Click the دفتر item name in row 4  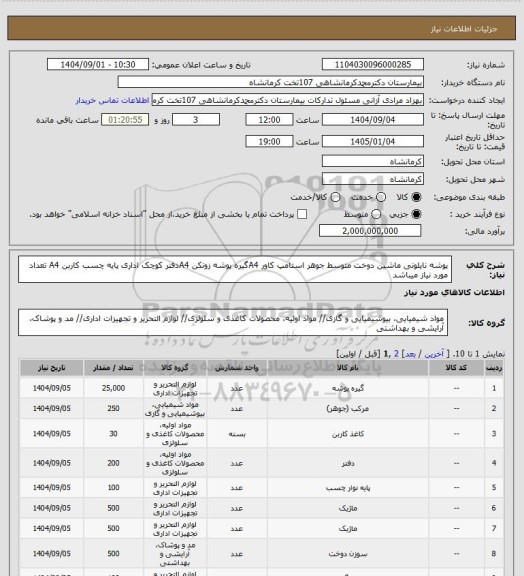point(348,463)
